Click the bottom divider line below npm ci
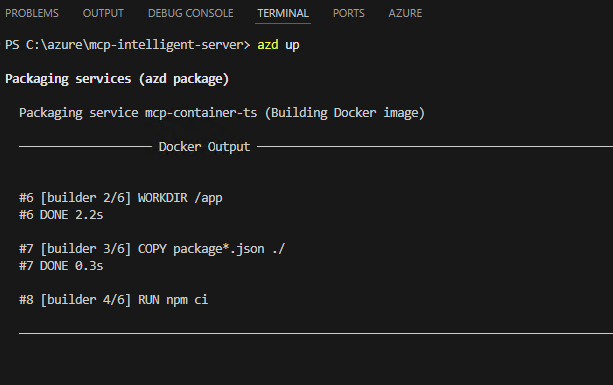 tap(316, 333)
